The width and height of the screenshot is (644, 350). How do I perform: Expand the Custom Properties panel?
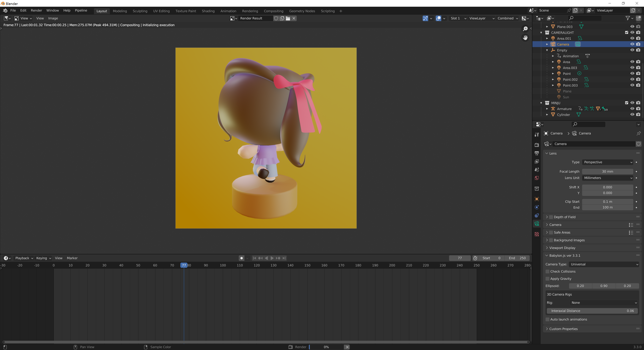click(563, 329)
